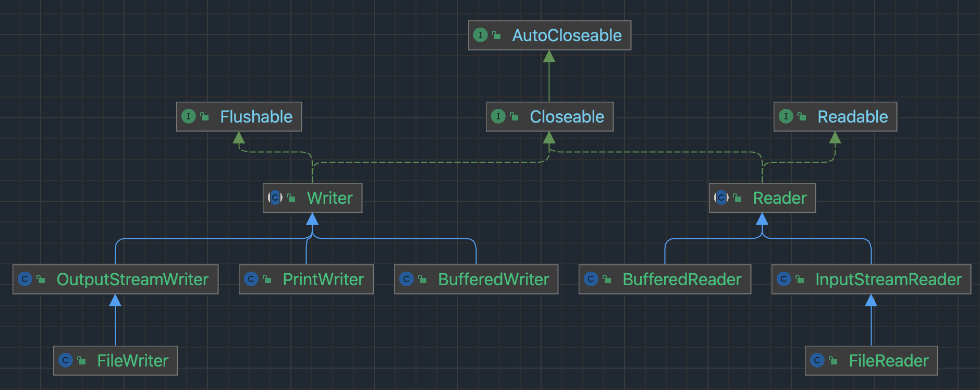The image size is (980, 390).
Task: Click the abstract class icon on Writer
Action: pyautogui.click(x=275, y=198)
